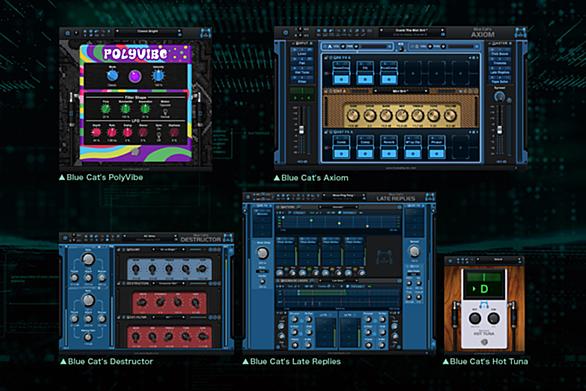
Task: Click the Blue Cat logo icon in Axiom header
Action: point(520,33)
